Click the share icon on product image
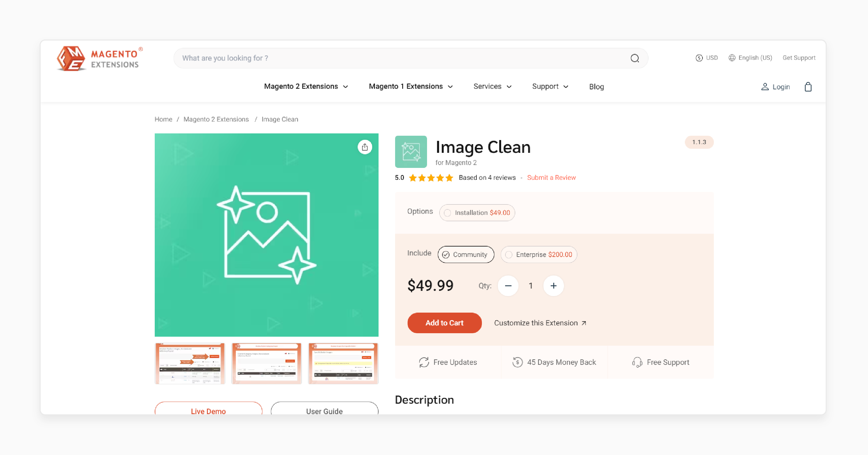 pos(365,147)
